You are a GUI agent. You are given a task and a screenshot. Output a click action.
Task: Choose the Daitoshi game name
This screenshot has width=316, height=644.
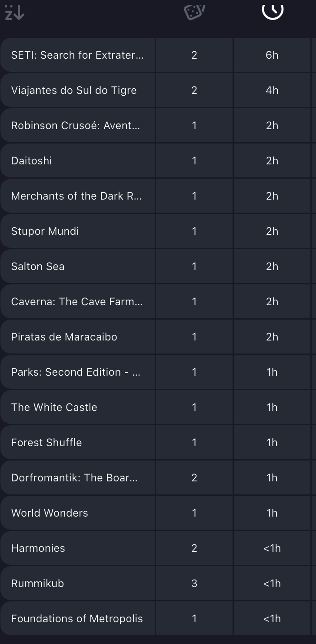(x=32, y=161)
